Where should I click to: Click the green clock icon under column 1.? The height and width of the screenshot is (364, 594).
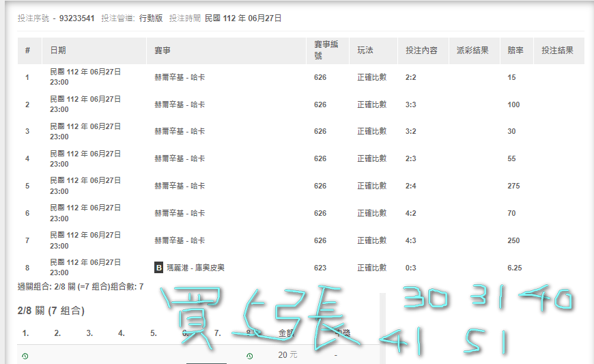[25, 356]
